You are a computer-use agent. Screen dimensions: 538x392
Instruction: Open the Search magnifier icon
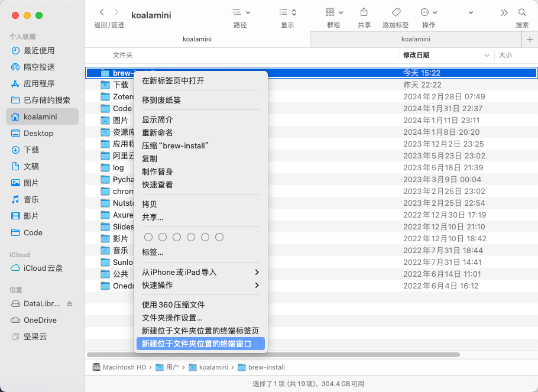pos(521,12)
